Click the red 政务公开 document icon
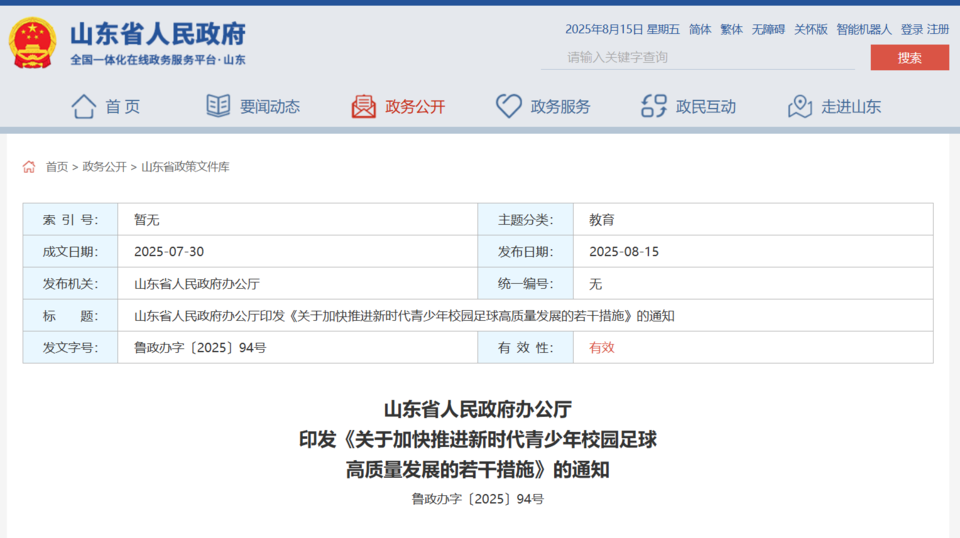 coord(364,106)
